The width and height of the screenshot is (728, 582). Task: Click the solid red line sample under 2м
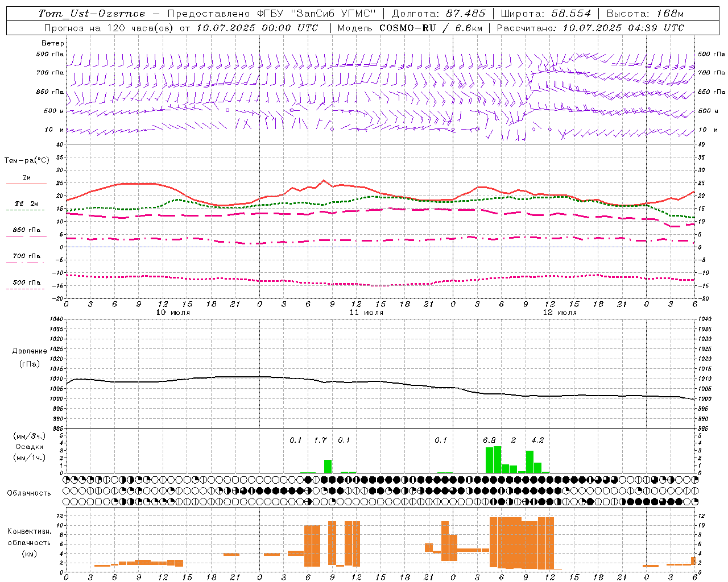(26, 184)
